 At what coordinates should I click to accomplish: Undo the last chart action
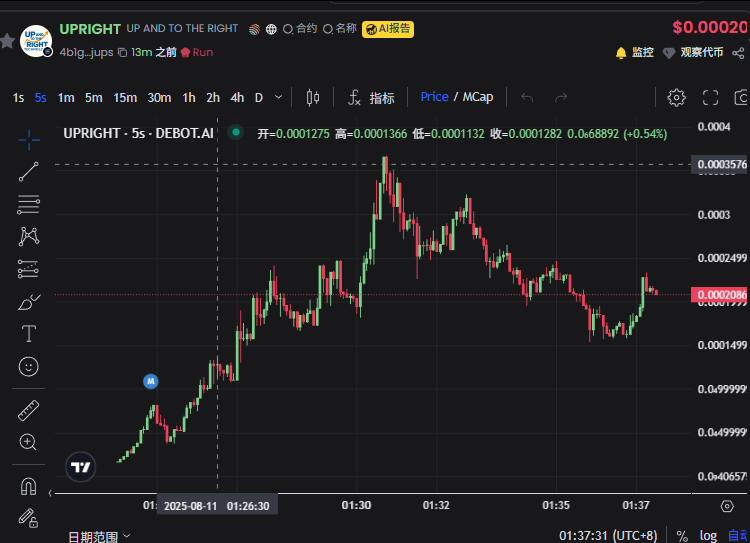pyautogui.click(x=527, y=98)
